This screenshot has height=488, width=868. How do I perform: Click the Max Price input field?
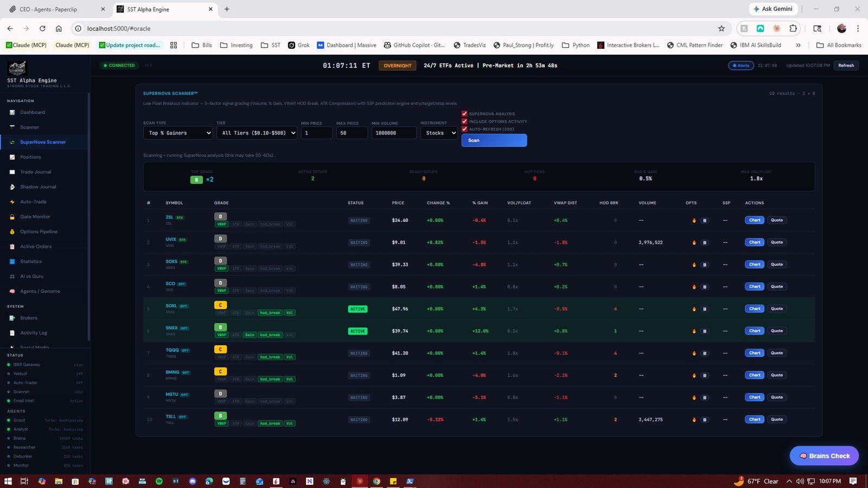352,133
